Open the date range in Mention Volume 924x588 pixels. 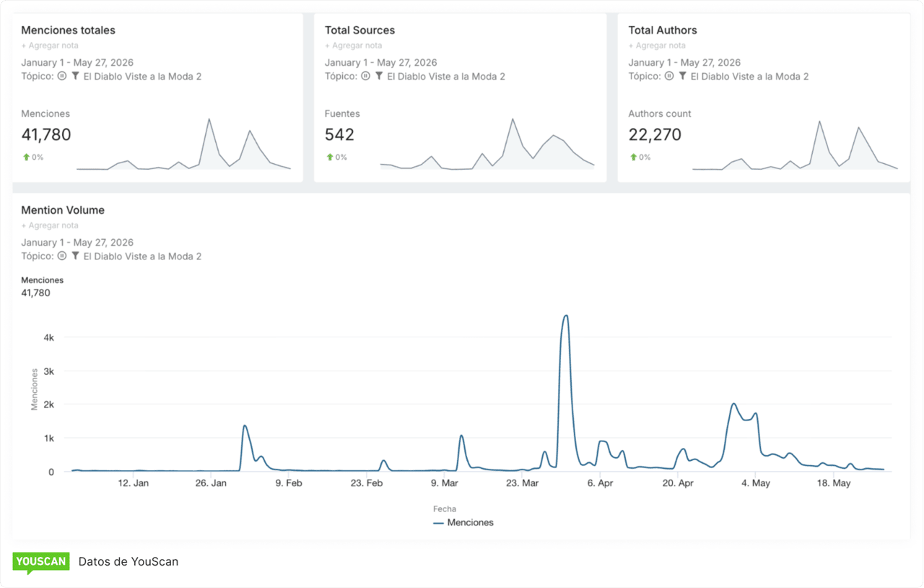77,242
